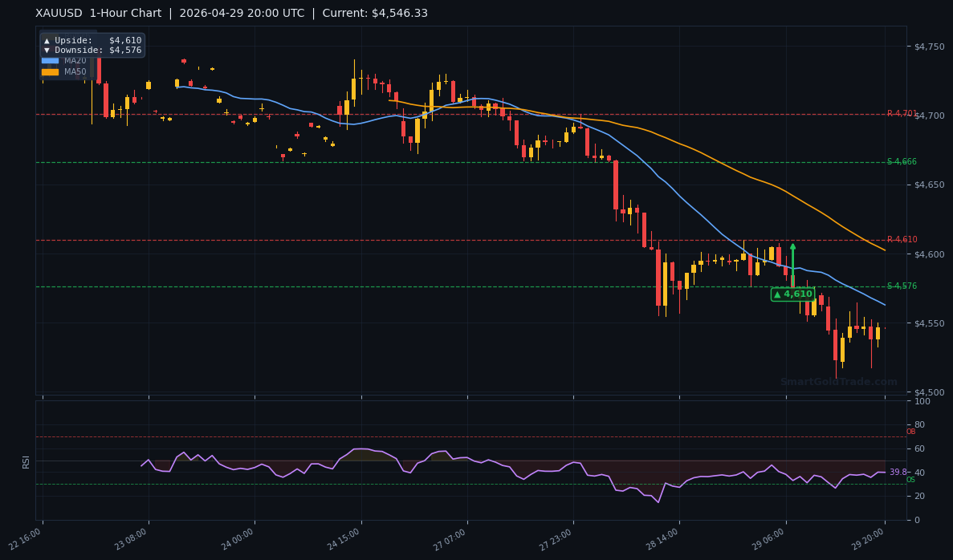953x560 pixels.
Task: Click the SmartGoldTrade.com watermark
Action: point(839,382)
